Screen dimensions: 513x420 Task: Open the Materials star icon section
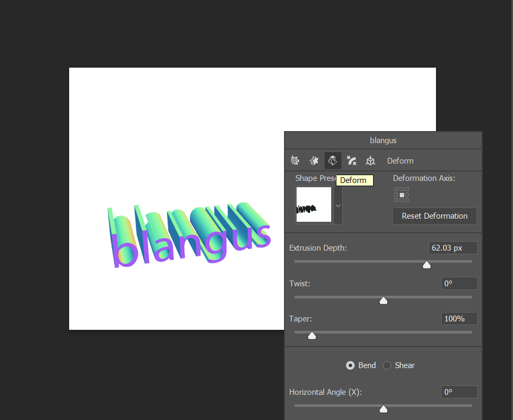tap(314, 160)
